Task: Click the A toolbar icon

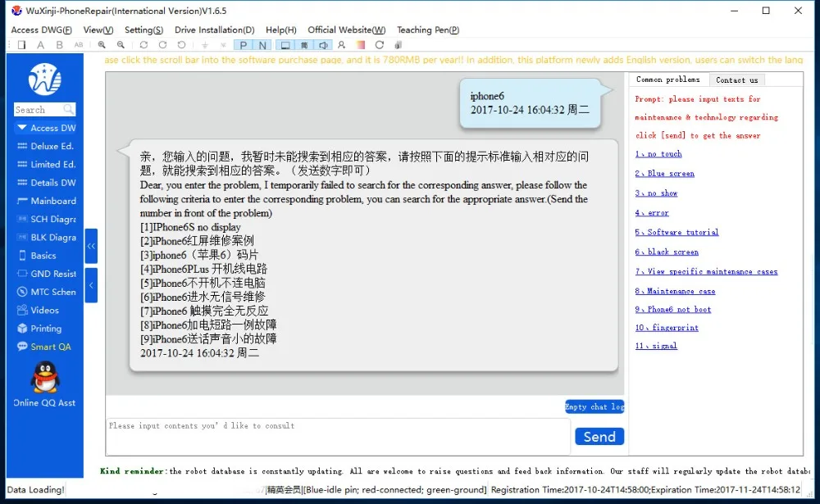Action: [x=40, y=45]
